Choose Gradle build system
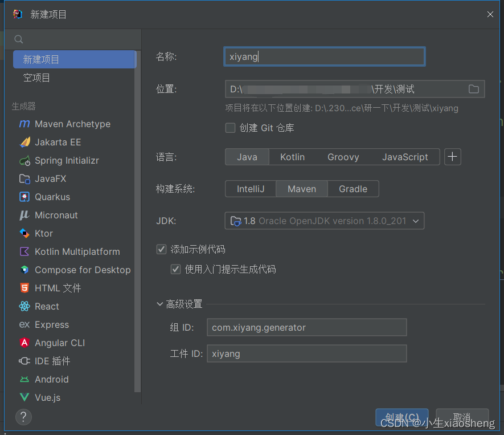Screen dimensions: 504x435 (353, 189)
